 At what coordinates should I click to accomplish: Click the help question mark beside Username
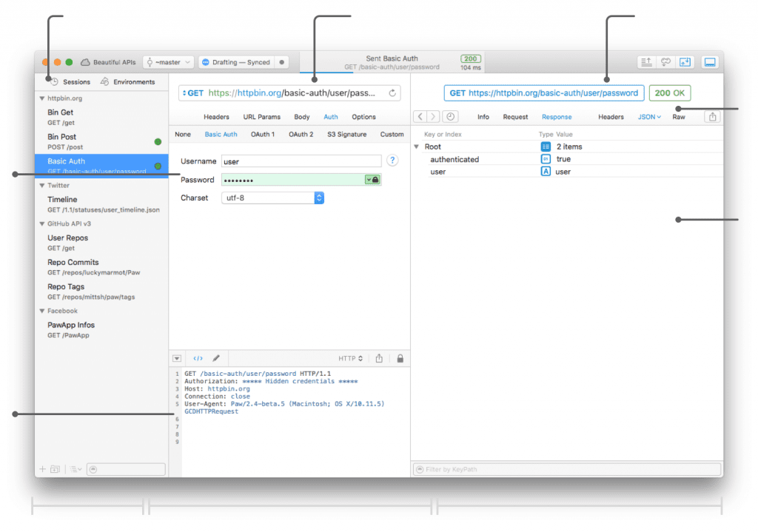click(392, 161)
